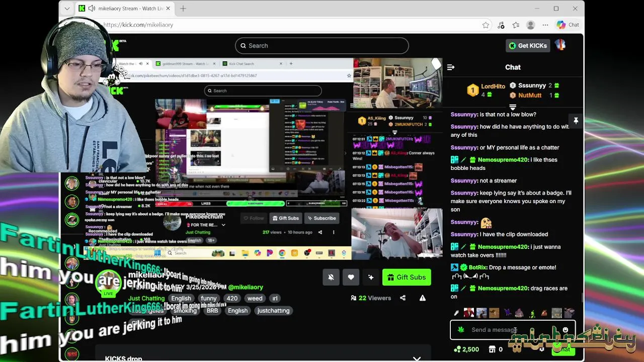Click the sparkle icon beside Gift Subs
644x362 pixels.
(x=371, y=277)
